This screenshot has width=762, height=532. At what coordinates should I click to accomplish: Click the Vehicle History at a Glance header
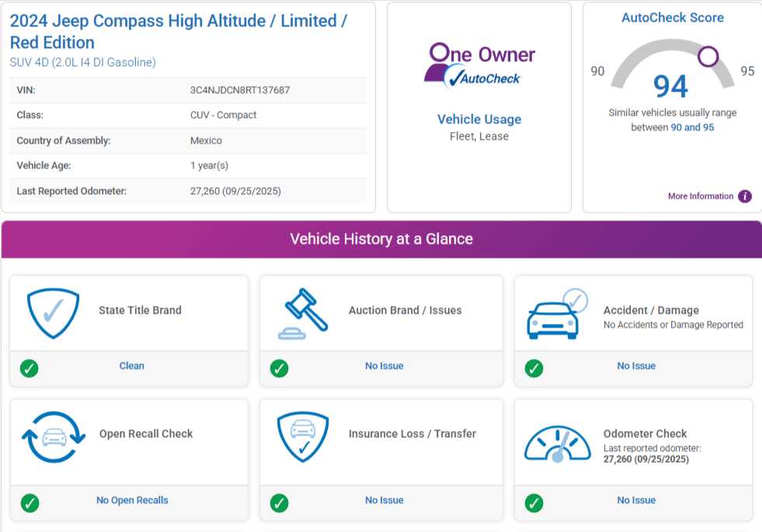(381, 239)
